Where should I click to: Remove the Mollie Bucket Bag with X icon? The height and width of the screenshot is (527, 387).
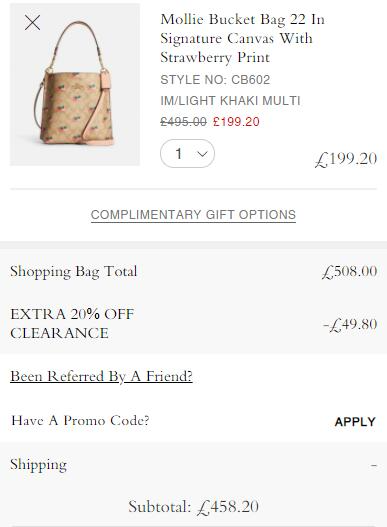point(33,23)
